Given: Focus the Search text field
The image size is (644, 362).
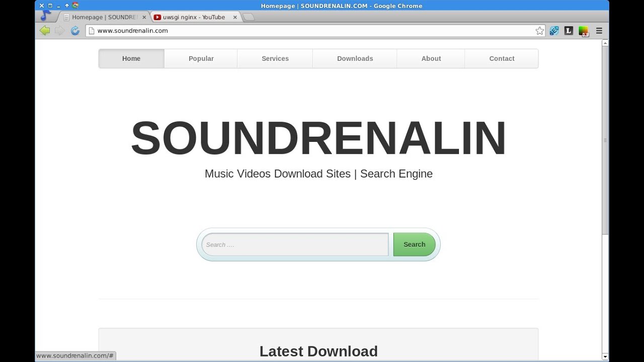Looking at the screenshot, I should (x=295, y=244).
